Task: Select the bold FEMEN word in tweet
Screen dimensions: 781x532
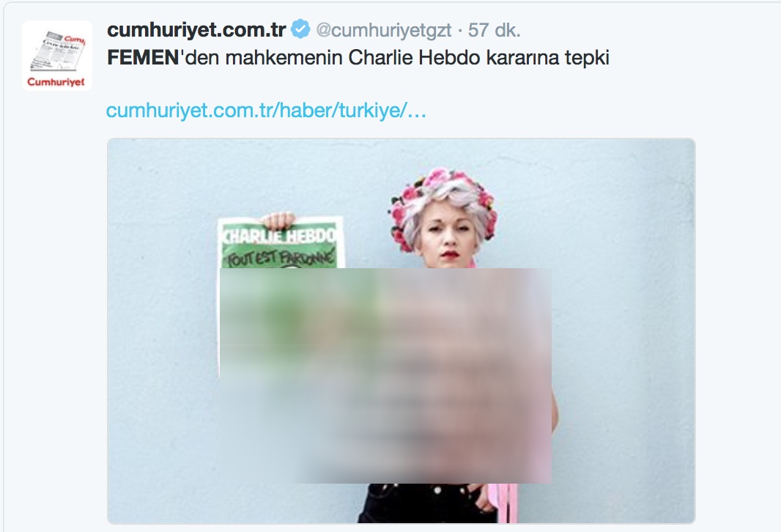Action: click(143, 58)
